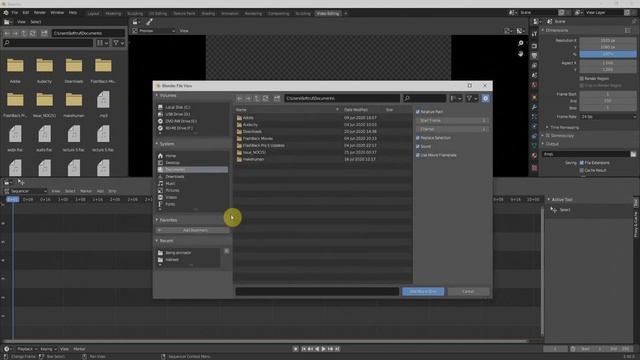Jump to last frame in playback controls
This screenshot has height=360, width=640.
coord(338,349)
